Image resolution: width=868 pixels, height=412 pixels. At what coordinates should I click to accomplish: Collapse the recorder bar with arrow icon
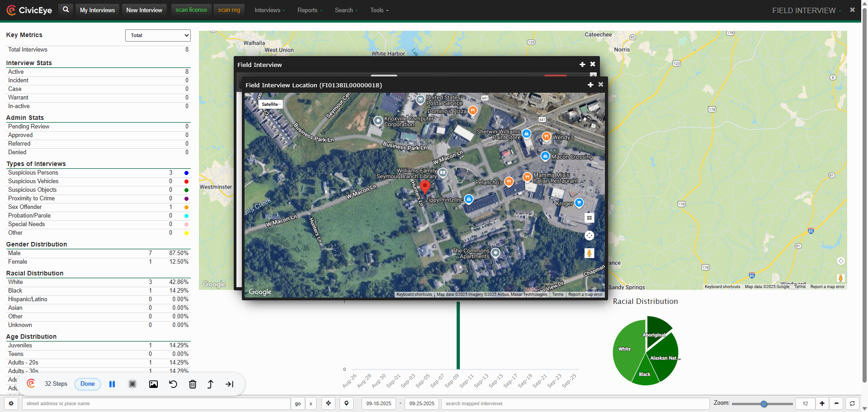(x=230, y=384)
